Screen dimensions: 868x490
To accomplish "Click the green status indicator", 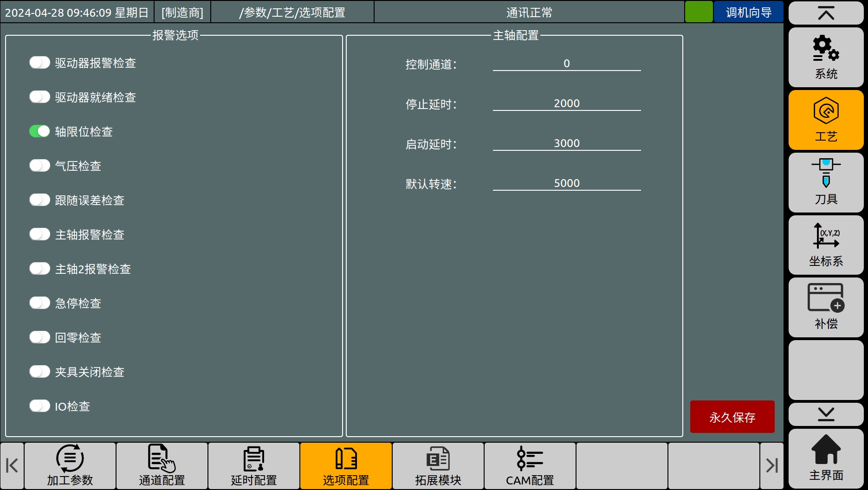I will [x=699, y=12].
